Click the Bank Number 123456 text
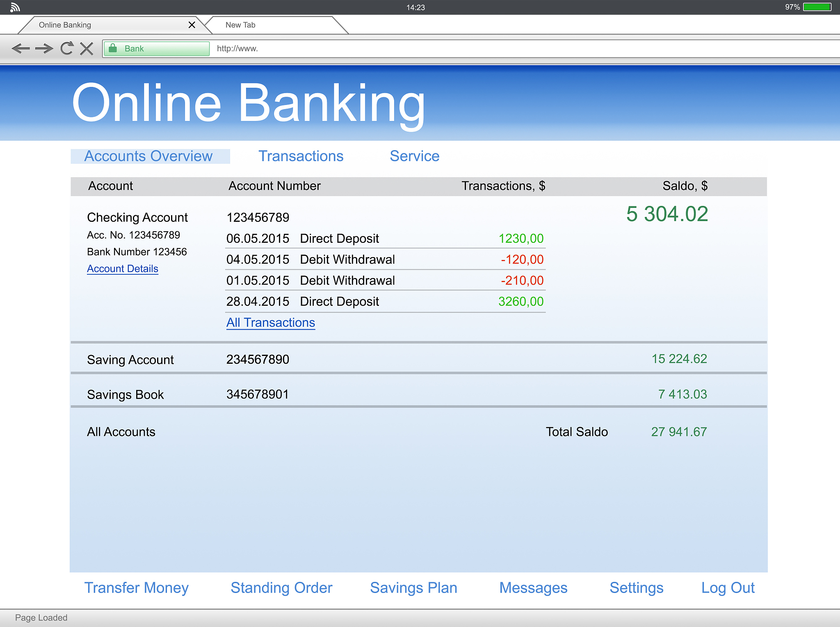Screen dimensions: 840x627 click(x=137, y=252)
